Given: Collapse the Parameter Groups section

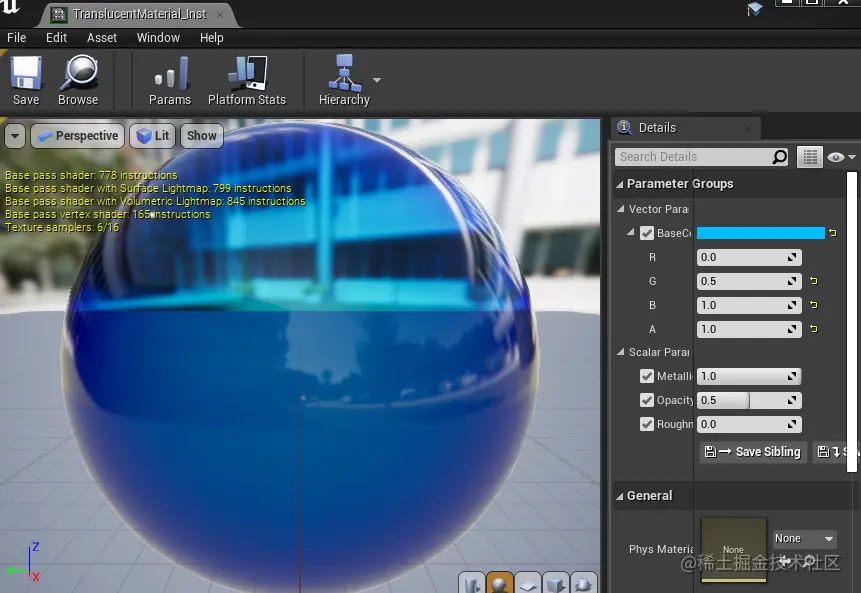Looking at the screenshot, I should point(619,184).
